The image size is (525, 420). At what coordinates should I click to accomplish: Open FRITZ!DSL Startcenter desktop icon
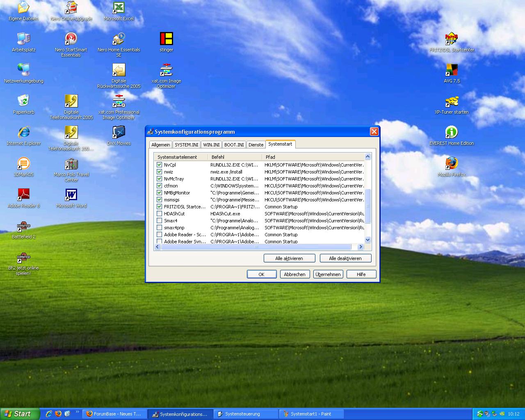point(452,42)
